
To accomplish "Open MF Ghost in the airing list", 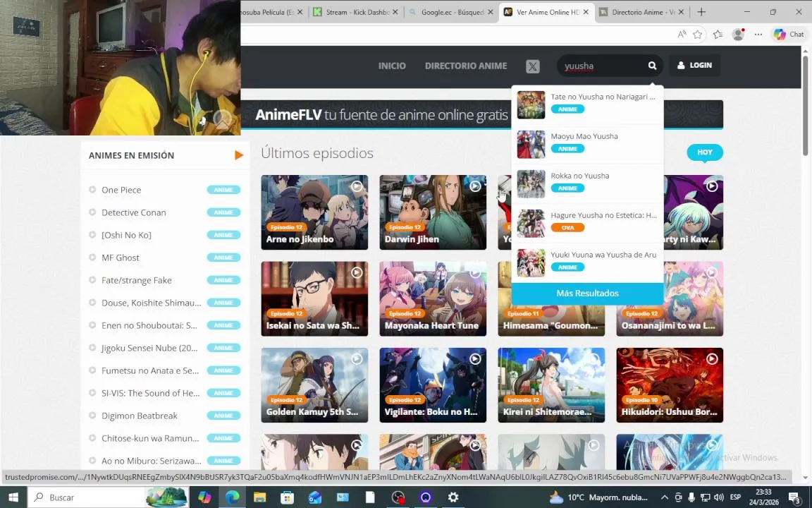I will 120,258.
